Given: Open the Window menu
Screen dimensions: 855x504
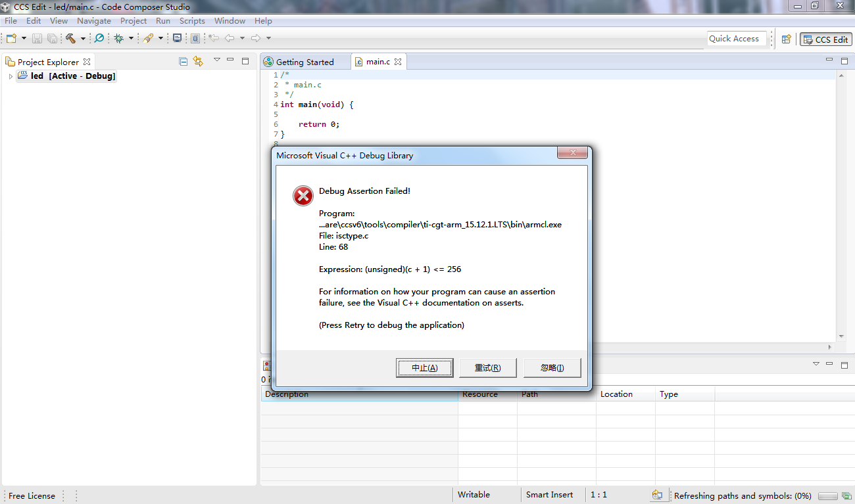Looking at the screenshot, I should pos(230,21).
